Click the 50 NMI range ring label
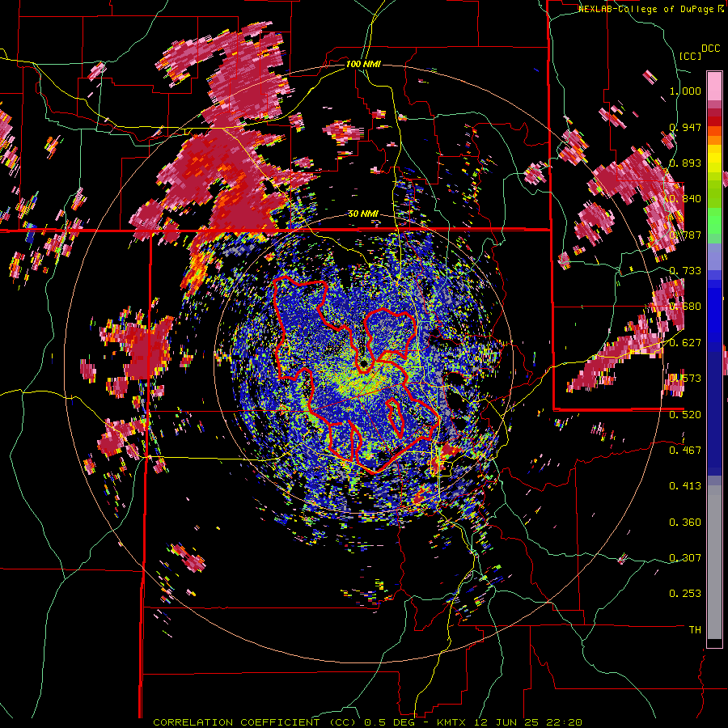The image size is (728, 728). coord(363,214)
